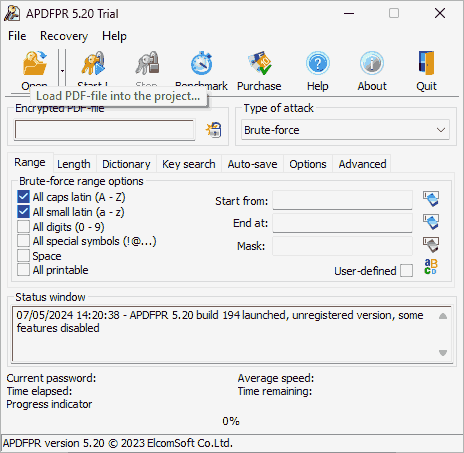Image resolution: width=464 pixels, height=453 pixels.
Task: Click the Time elapsed label
Action: click(x=39, y=391)
